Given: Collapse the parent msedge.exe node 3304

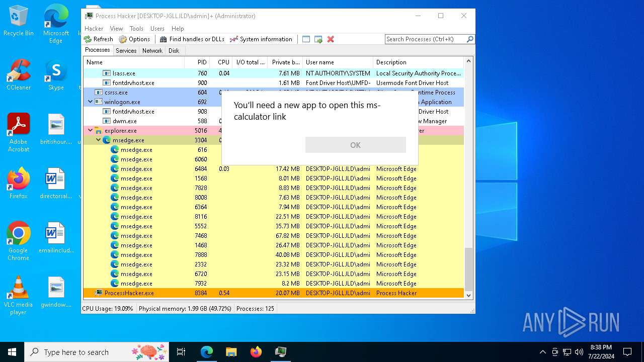Looking at the screenshot, I should point(99,140).
